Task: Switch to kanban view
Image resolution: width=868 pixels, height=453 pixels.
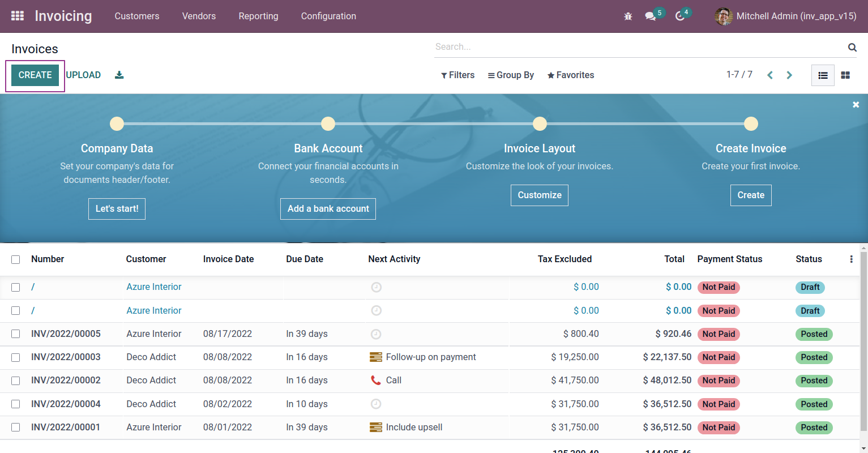Action: coord(845,75)
